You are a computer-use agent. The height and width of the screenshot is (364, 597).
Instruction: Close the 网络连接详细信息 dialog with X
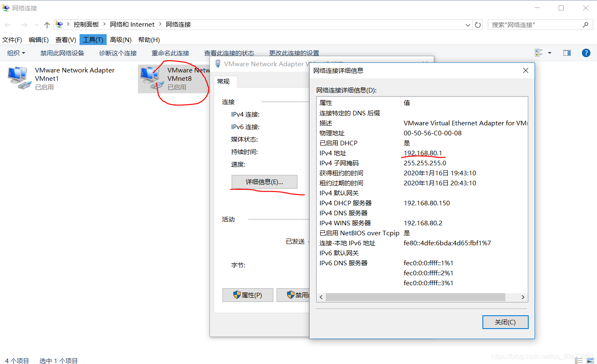point(526,70)
